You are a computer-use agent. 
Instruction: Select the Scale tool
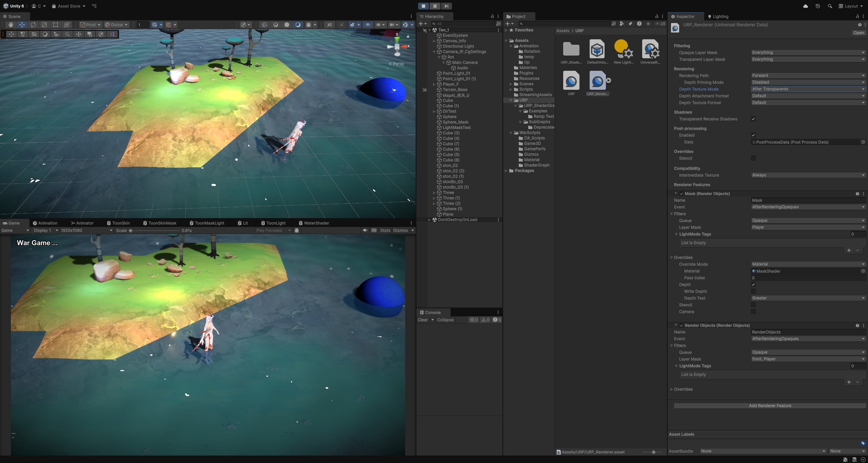[x=44, y=24]
